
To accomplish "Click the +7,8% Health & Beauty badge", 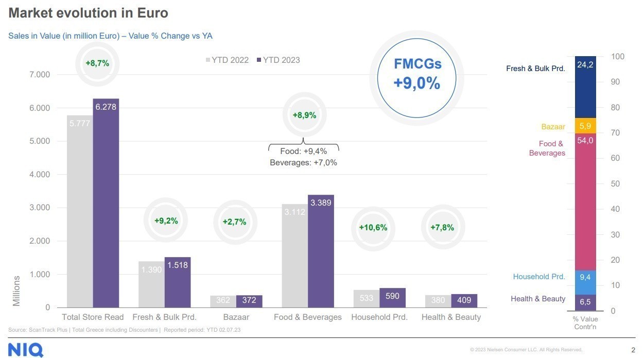I will click(442, 228).
